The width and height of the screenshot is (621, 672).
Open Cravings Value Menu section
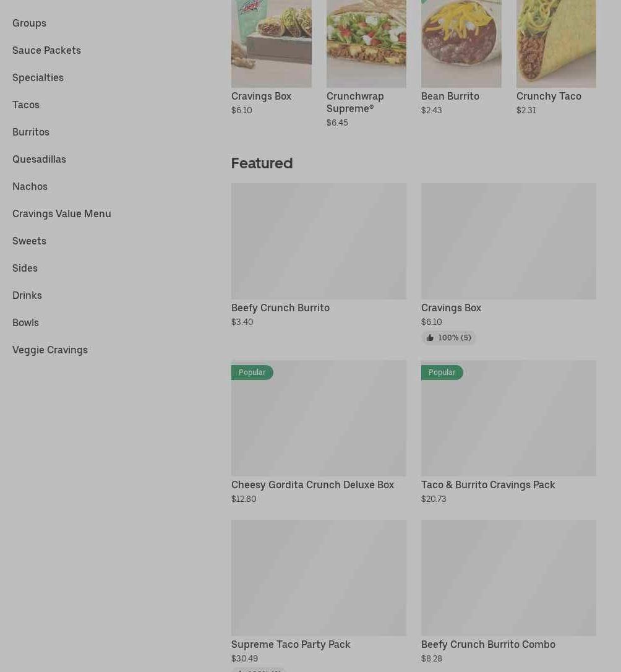pos(62,214)
